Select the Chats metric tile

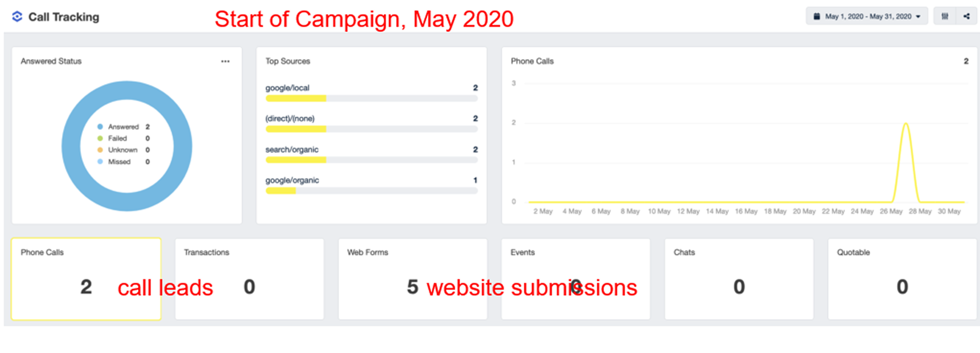739,279
